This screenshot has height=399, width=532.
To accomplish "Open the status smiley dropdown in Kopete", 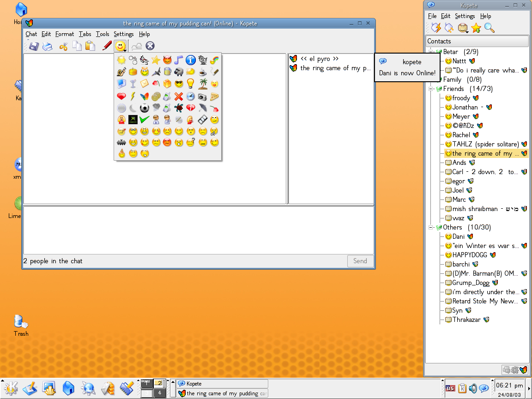I will [x=463, y=28].
